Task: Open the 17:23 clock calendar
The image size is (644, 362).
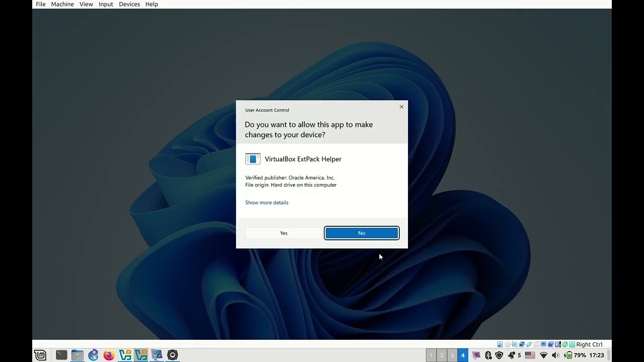Action: point(596,355)
